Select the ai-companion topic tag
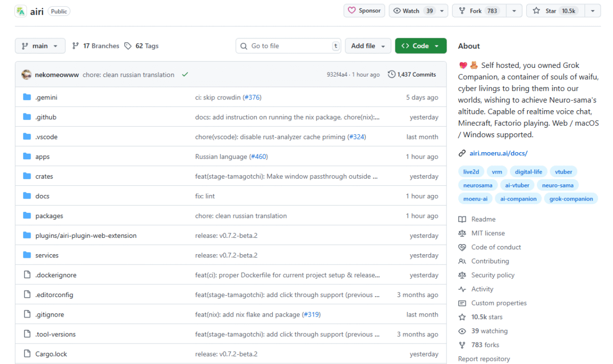Image resolution: width=613 pixels, height=364 pixels. [x=518, y=199]
